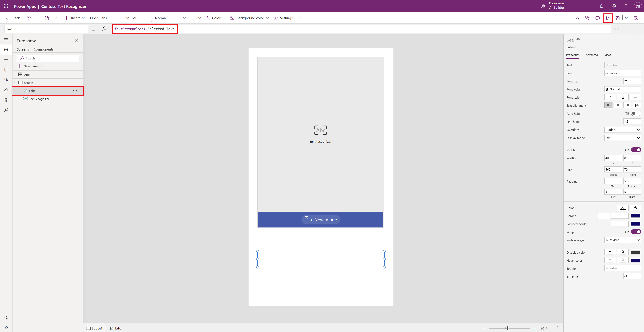
Task: Click the data sources icon in sidebar
Action: pos(6,70)
